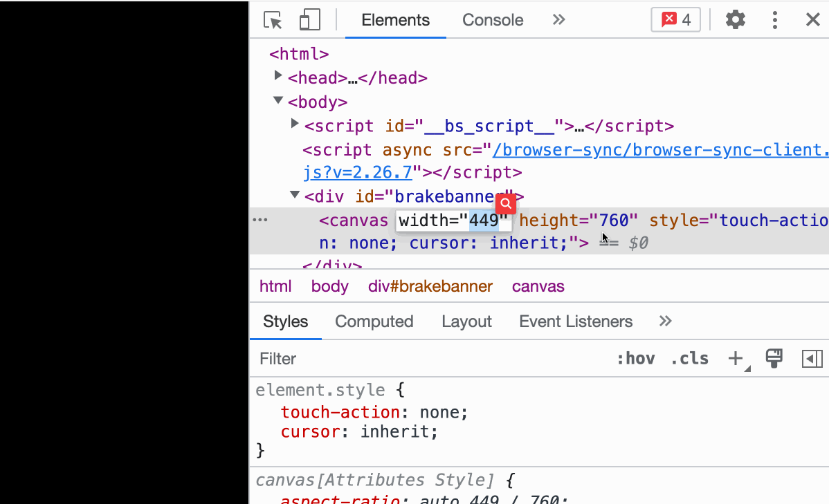This screenshot has height=504, width=829.
Task: Expand the head element node
Action: coord(277,75)
